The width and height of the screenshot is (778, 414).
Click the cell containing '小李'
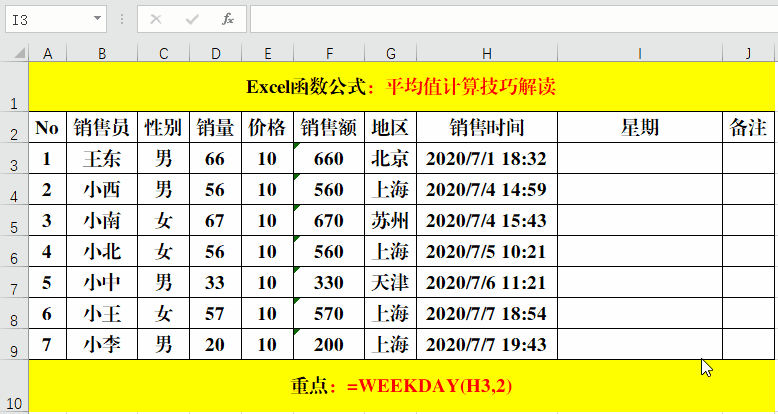(102, 344)
